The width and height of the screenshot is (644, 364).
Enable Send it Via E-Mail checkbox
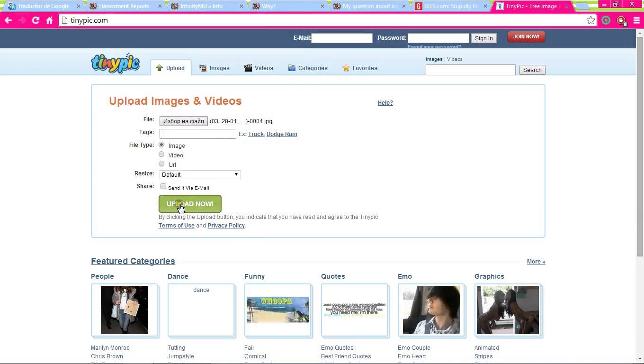pyautogui.click(x=163, y=187)
